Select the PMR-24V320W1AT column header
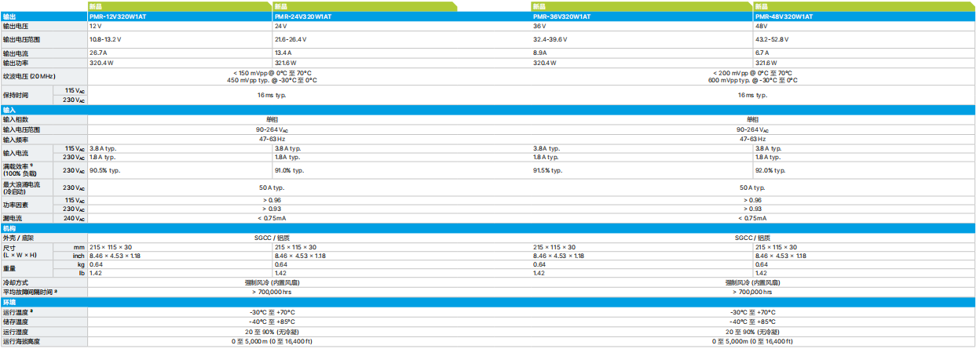 pyautogui.click(x=302, y=16)
